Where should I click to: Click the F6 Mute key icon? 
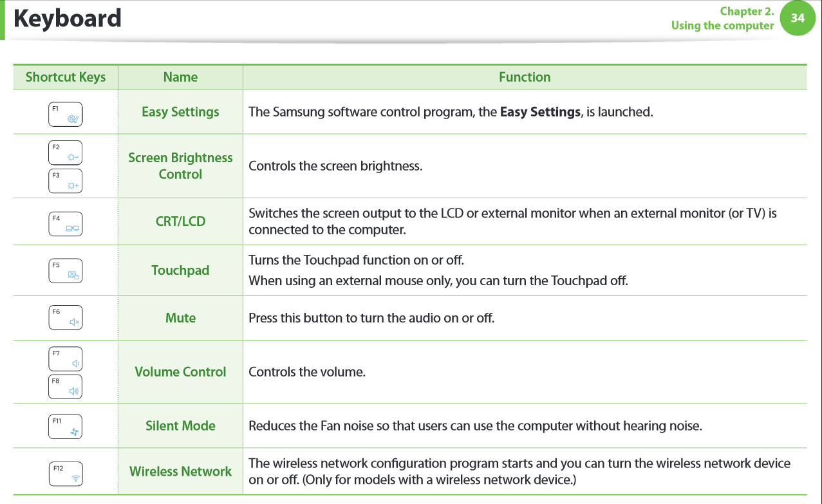[66, 317]
